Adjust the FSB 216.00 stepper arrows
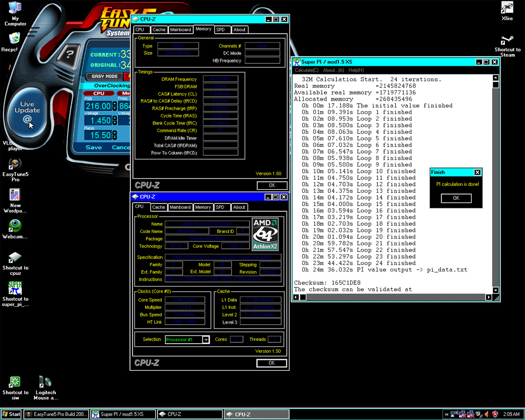This screenshot has height=420, width=525. [115, 106]
